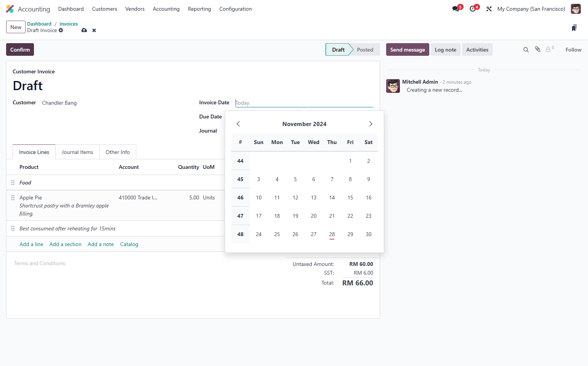
Task: Open the Configuration menu
Action: [235, 9]
